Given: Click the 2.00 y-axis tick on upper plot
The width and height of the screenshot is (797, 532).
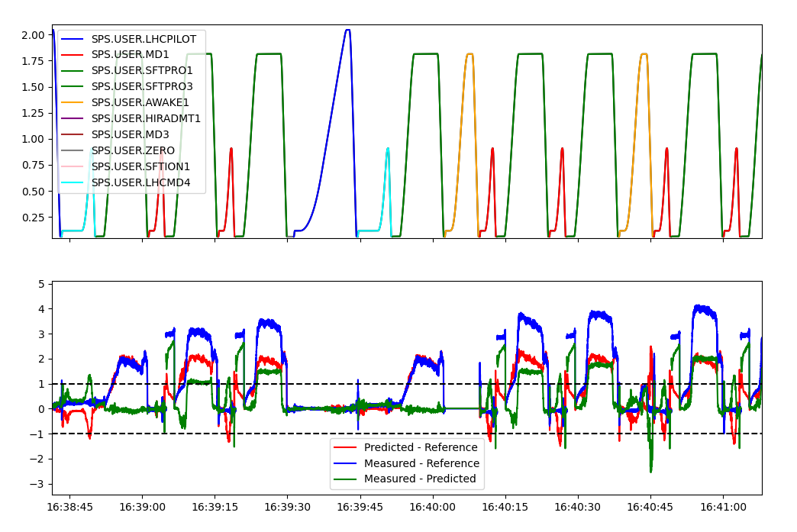Looking at the screenshot, I should click(32, 35).
